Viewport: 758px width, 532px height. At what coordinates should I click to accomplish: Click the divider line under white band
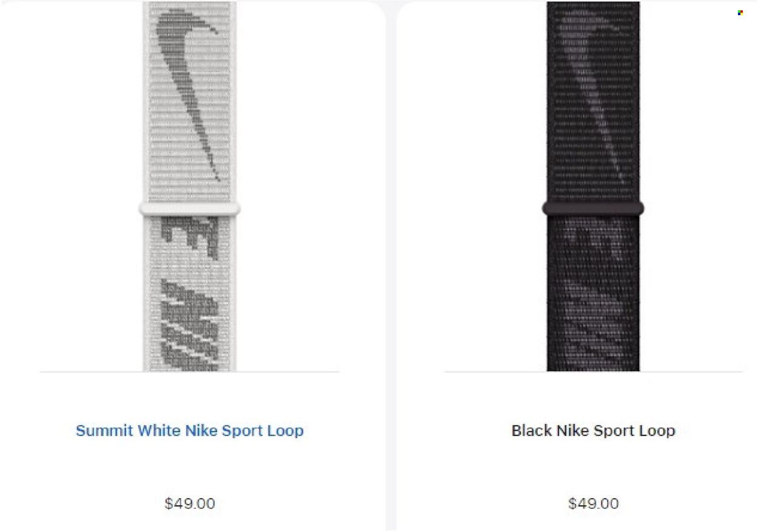[x=190, y=372]
